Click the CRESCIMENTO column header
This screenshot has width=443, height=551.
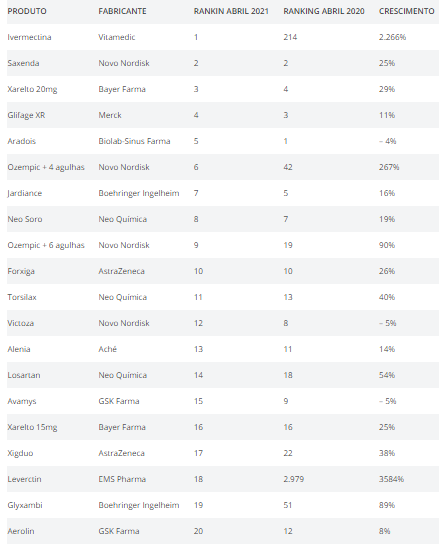[x=406, y=11]
